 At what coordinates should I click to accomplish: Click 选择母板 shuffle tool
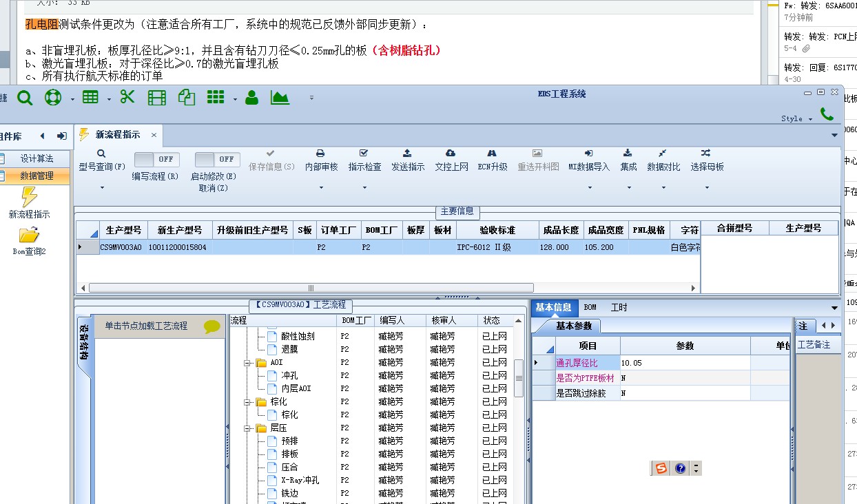tap(707, 160)
